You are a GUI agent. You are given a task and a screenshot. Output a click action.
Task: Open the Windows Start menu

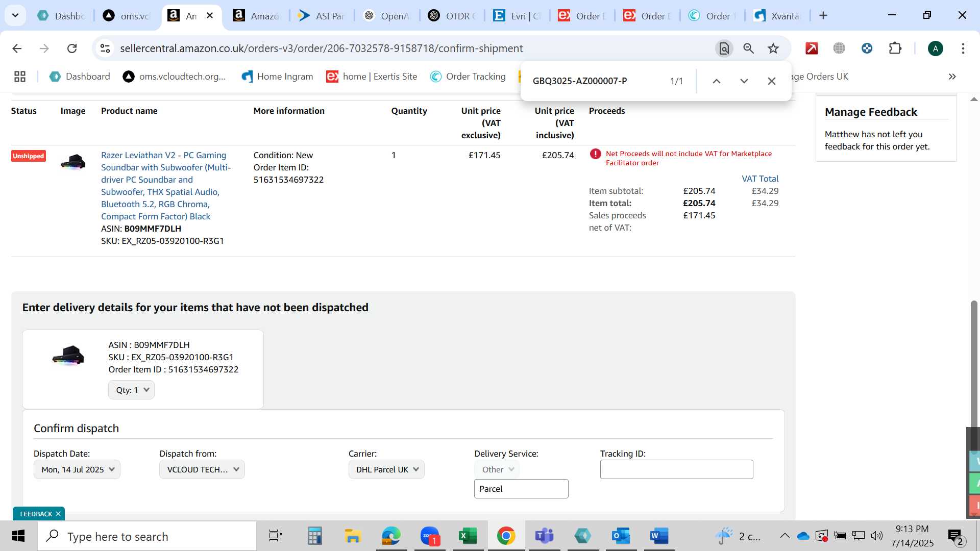(x=18, y=536)
